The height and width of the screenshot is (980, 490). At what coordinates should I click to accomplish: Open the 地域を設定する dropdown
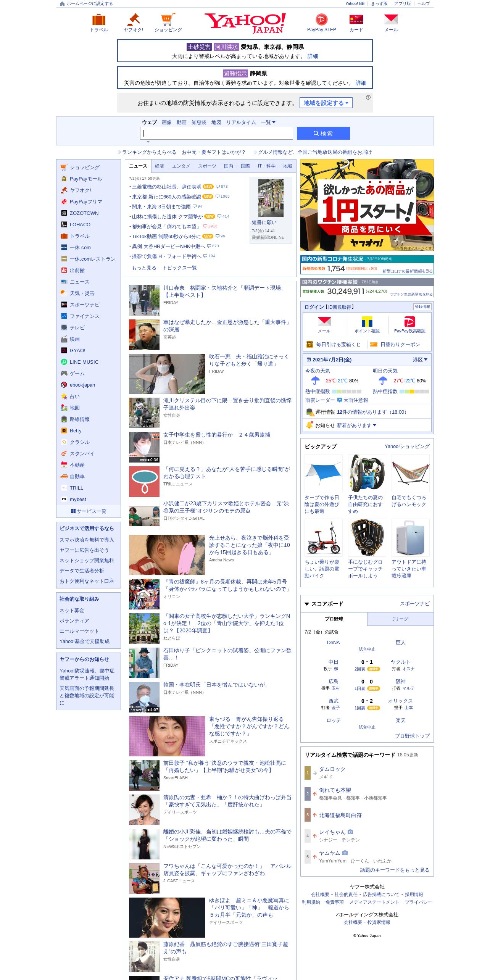326,103
